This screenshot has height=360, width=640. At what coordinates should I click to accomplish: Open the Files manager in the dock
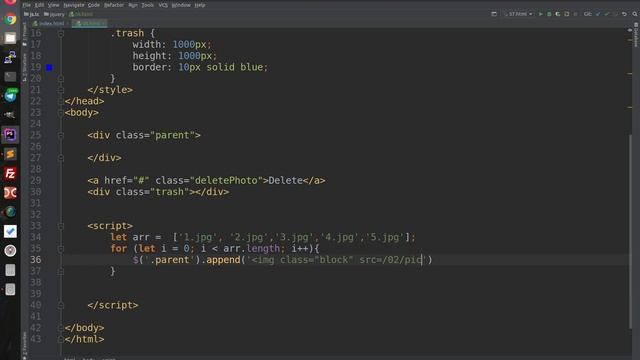[10, 38]
